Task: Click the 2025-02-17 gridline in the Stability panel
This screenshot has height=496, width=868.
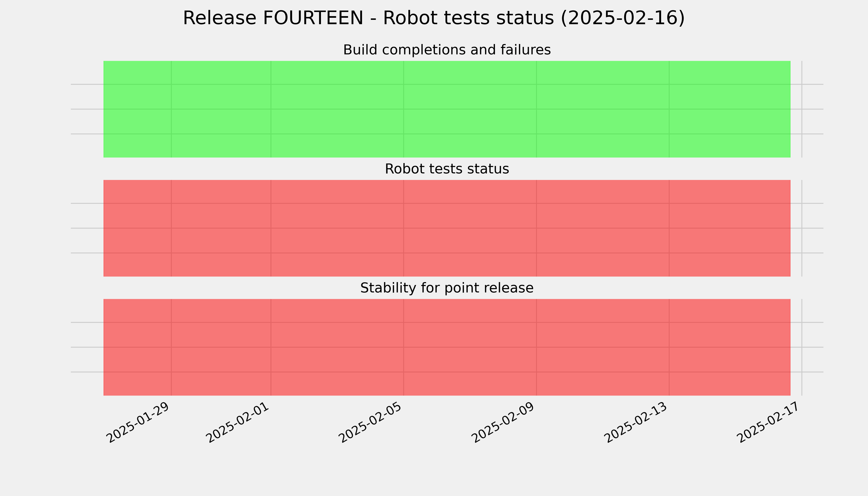Action: (802, 347)
